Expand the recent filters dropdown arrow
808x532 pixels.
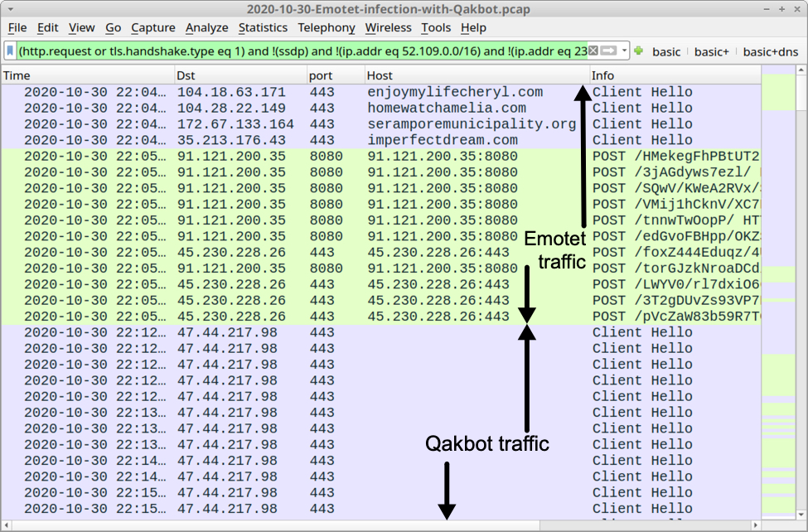(624, 51)
